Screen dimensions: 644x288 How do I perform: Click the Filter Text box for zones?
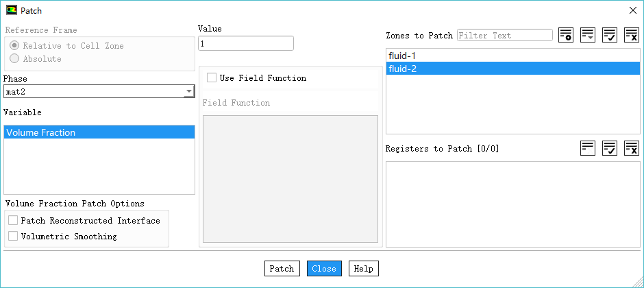click(504, 35)
